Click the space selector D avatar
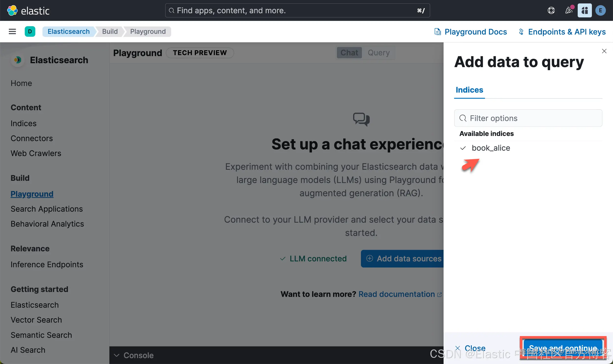 pyautogui.click(x=30, y=31)
